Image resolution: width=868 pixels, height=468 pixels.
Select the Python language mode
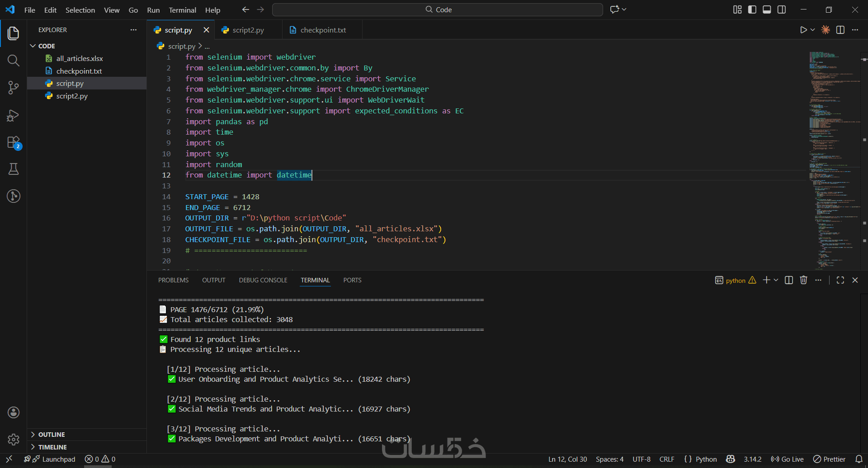pyautogui.click(x=706, y=459)
